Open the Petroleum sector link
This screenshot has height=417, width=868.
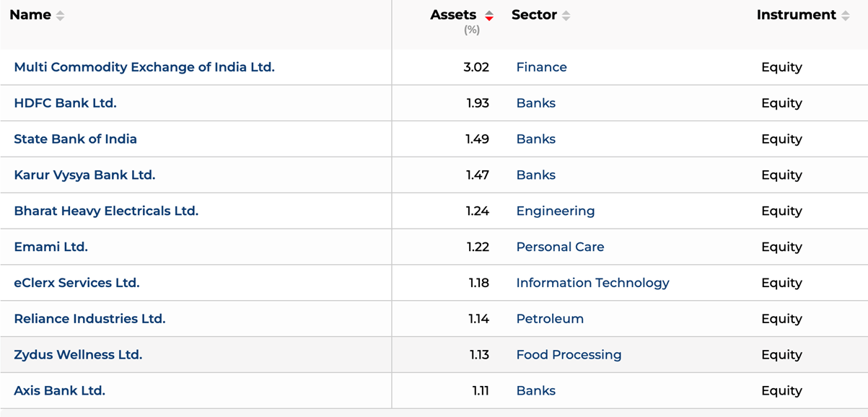[550, 319]
